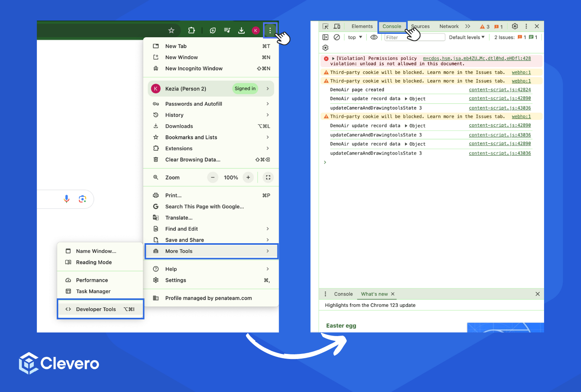
Task: Choose Name Window in the submenu
Action: pos(100,251)
